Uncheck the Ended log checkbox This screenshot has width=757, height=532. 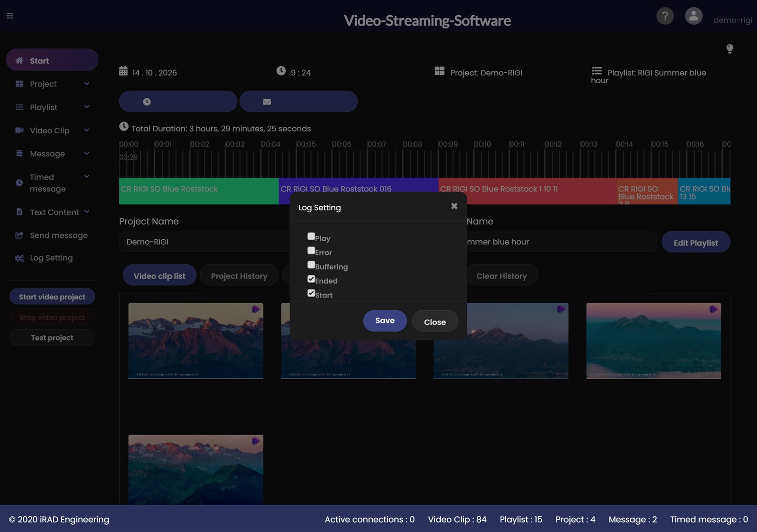click(x=311, y=279)
